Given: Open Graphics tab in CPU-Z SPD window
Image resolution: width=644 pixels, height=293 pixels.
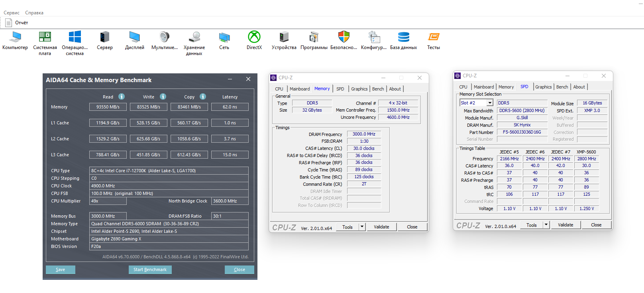Looking at the screenshot, I should tap(544, 87).
